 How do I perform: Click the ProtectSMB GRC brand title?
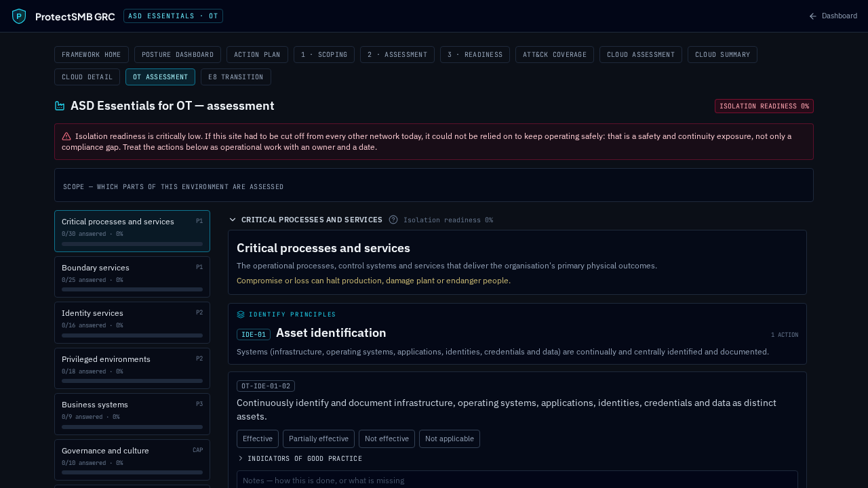pos(75,16)
